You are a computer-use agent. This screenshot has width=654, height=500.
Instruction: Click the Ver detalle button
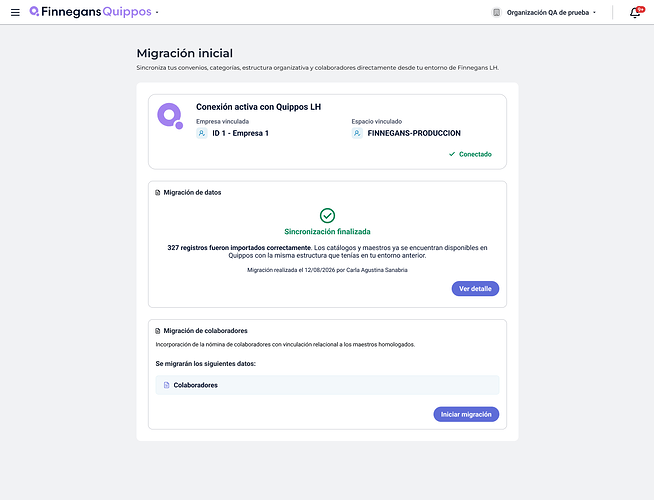click(x=475, y=289)
